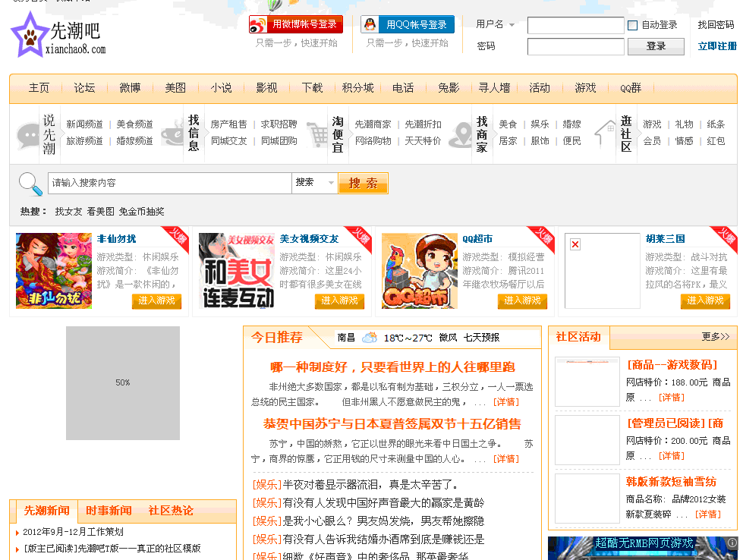Switch to the 时事新闻 tab
Viewport: 743px width, 560px height.
(109, 511)
